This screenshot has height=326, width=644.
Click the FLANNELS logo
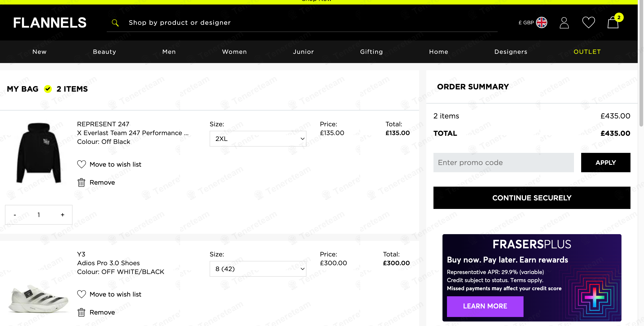(x=50, y=23)
